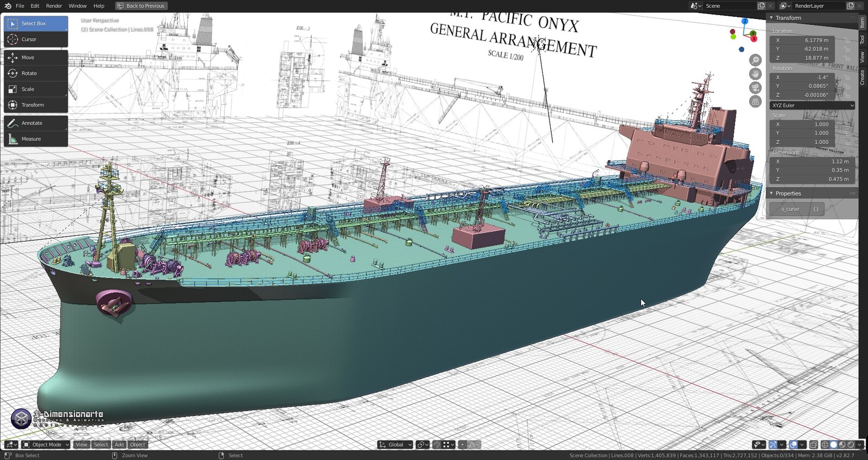
Task: Open the viewport Select menu
Action: 101,444
